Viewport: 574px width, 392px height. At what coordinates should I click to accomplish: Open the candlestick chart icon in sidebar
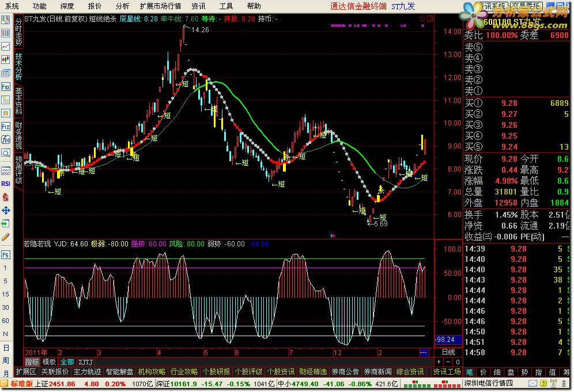pyautogui.click(x=6, y=60)
